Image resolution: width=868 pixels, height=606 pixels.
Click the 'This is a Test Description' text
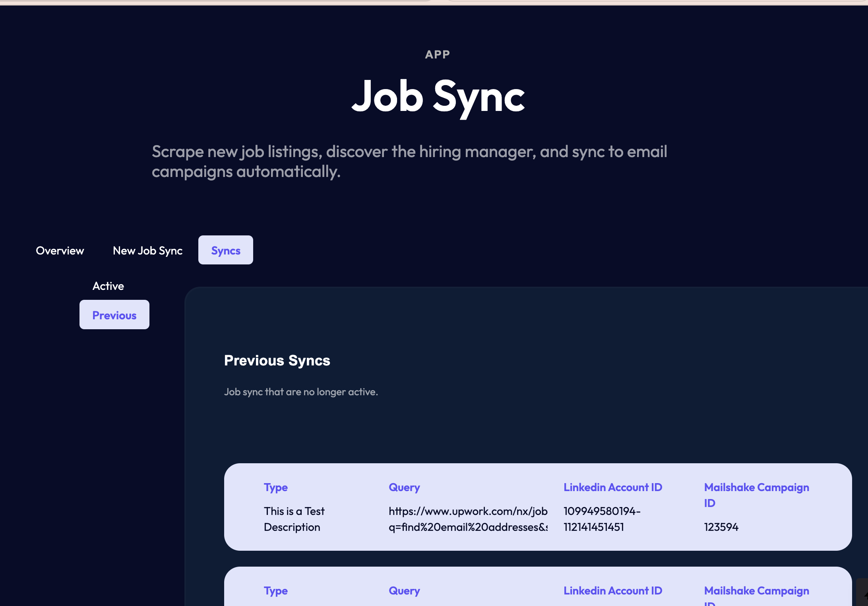pyautogui.click(x=294, y=519)
